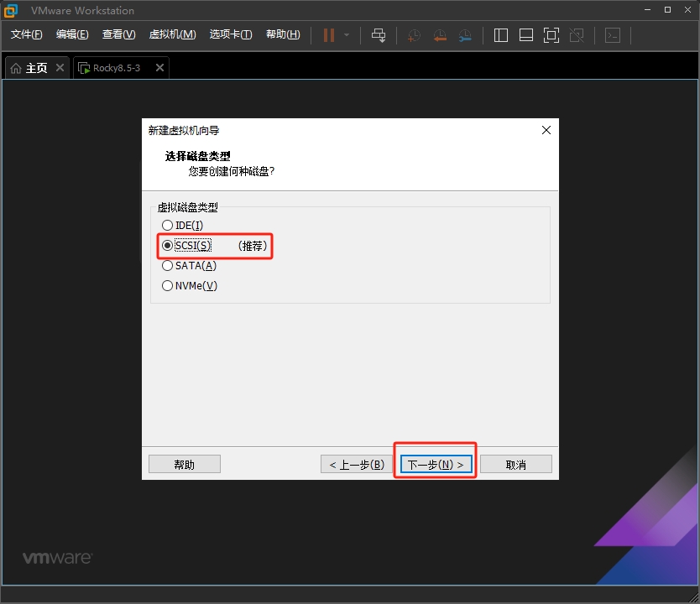Click the unity mode icon
Viewport: 700px width, 604px height.
tap(577, 35)
